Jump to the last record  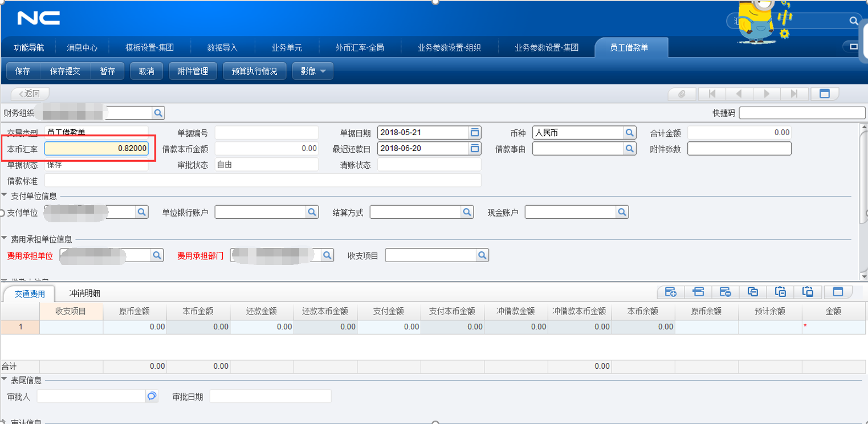pyautogui.click(x=794, y=94)
